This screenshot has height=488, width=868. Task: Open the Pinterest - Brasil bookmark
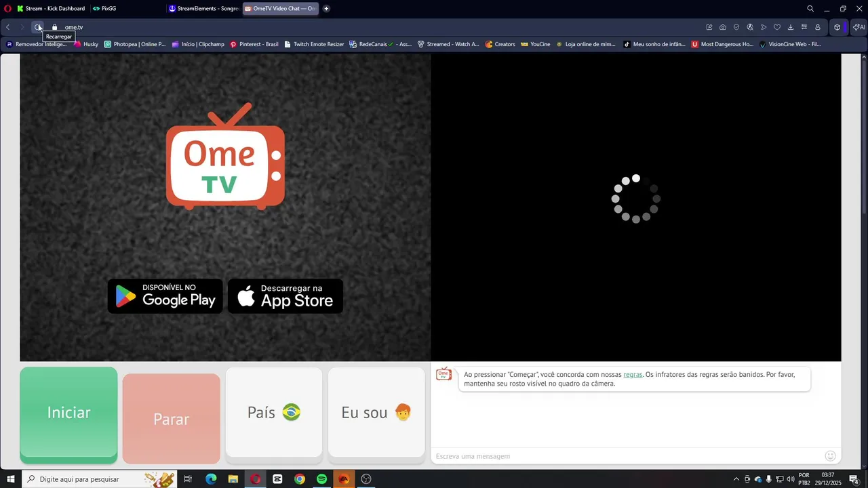tap(254, 44)
